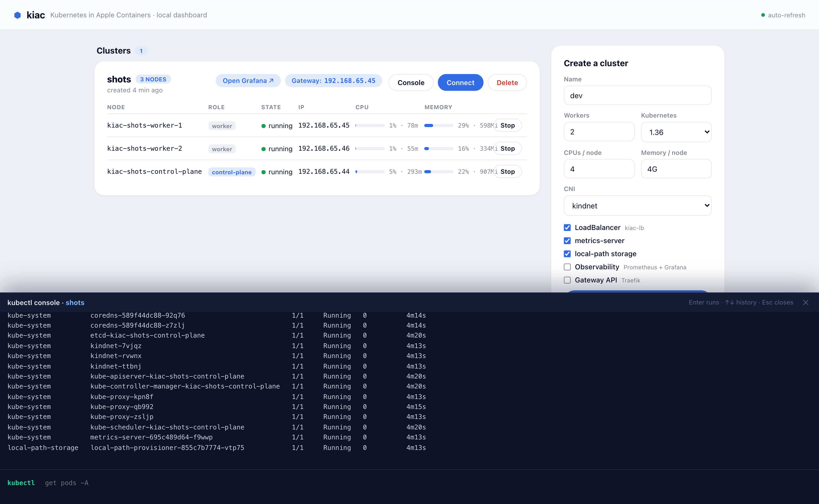This screenshot has height=504, width=819.
Task: Click IP address 192.168.65.46
Action: click(324, 148)
